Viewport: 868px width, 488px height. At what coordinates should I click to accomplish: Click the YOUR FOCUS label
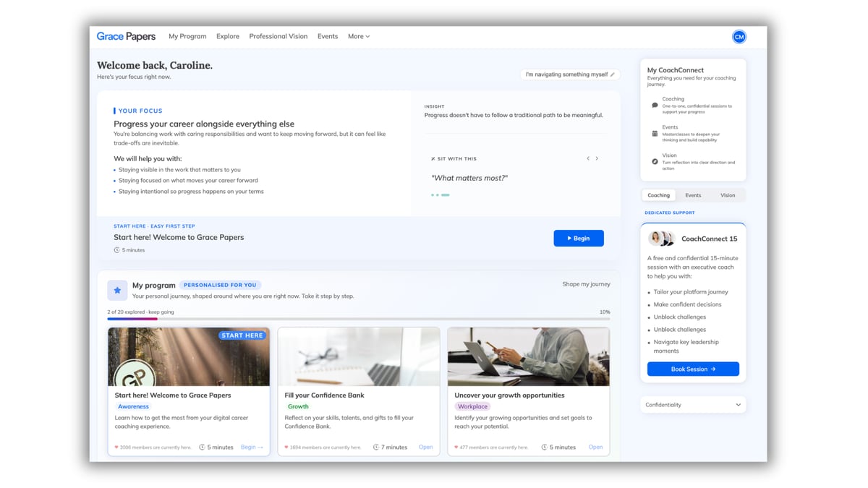140,111
